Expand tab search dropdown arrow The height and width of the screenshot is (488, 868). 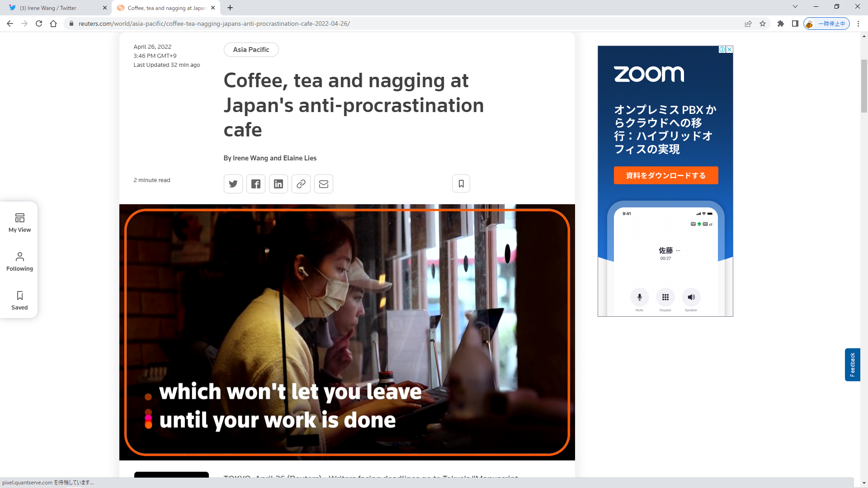795,7
